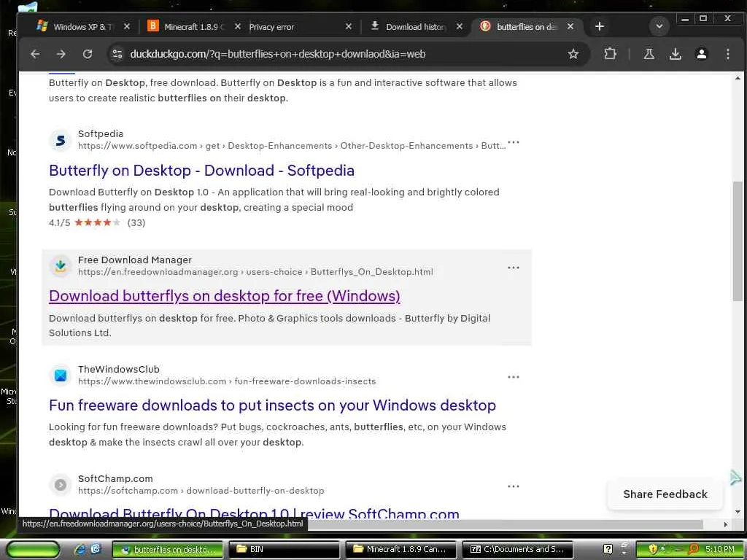Image resolution: width=747 pixels, height=560 pixels.
Task: Close the Privacy error tab
Action: click(x=349, y=27)
